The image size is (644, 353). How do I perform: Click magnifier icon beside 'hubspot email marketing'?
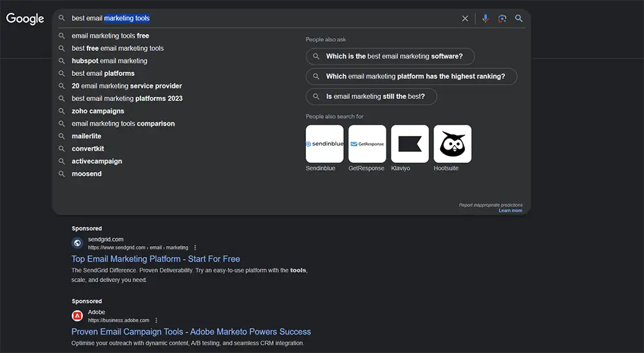62,61
